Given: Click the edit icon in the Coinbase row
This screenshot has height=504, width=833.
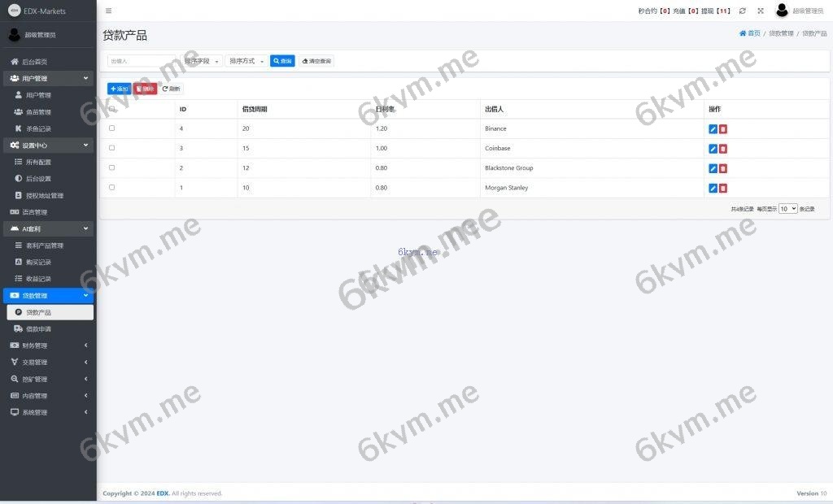Looking at the screenshot, I should pos(713,149).
